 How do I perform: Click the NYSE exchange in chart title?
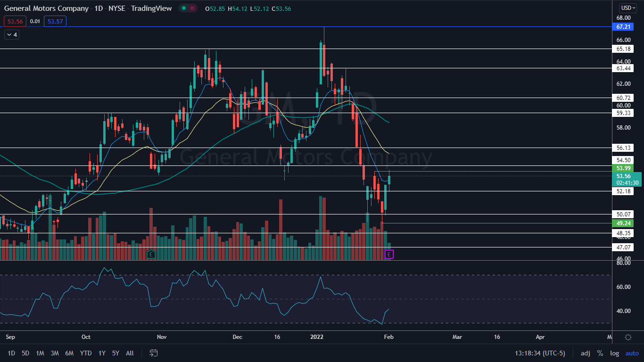116,8
